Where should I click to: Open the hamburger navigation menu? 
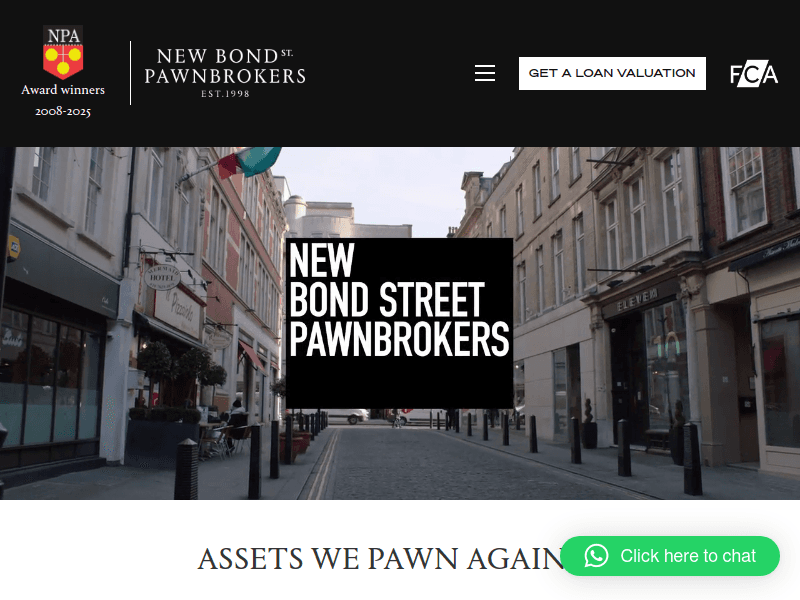pos(485,73)
